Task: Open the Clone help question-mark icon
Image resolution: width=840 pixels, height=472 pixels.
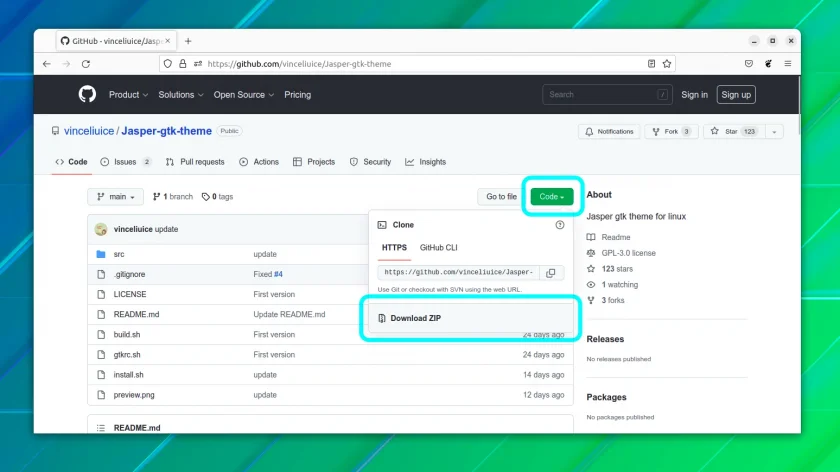Action: point(560,225)
